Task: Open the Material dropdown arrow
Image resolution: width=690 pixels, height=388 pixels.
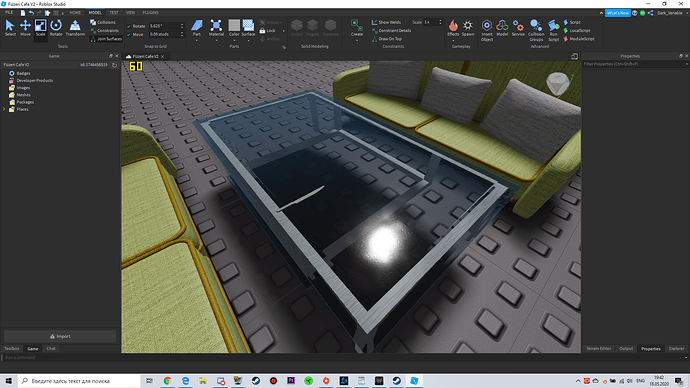Action: tap(216, 40)
